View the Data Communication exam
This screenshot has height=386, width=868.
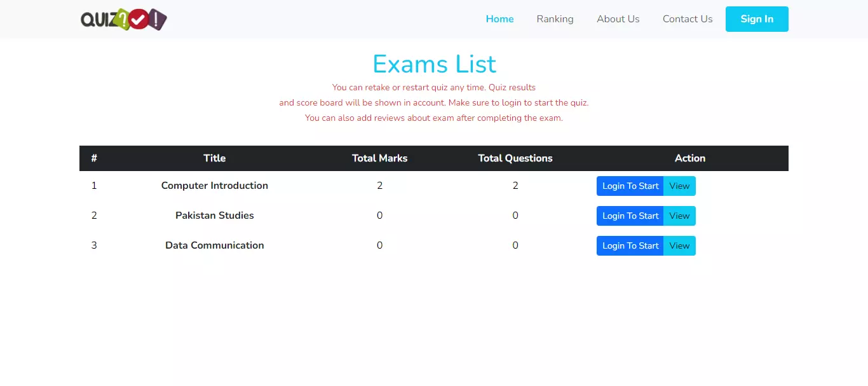click(x=679, y=245)
